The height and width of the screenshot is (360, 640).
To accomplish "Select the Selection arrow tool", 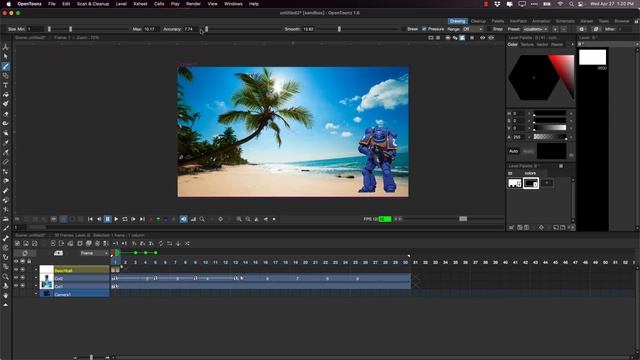I will click(x=6, y=56).
